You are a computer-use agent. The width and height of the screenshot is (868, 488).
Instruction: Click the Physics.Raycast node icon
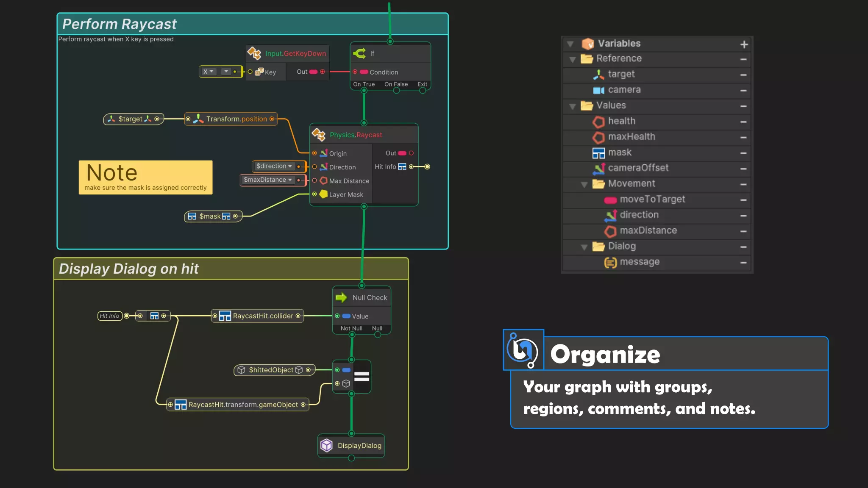pyautogui.click(x=319, y=135)
